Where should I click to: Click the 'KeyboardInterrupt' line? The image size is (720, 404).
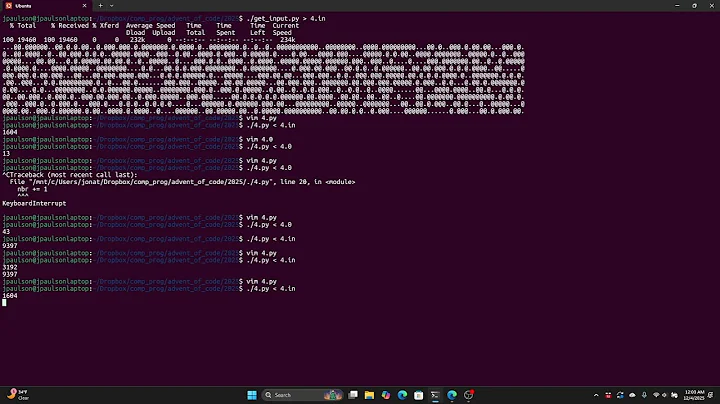34,203
